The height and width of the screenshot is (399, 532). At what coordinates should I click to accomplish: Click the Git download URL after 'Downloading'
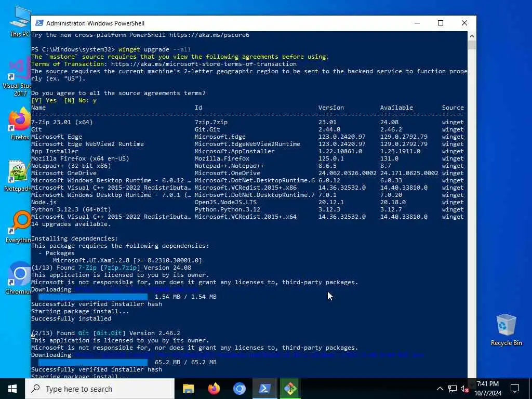tap(249, 355)
